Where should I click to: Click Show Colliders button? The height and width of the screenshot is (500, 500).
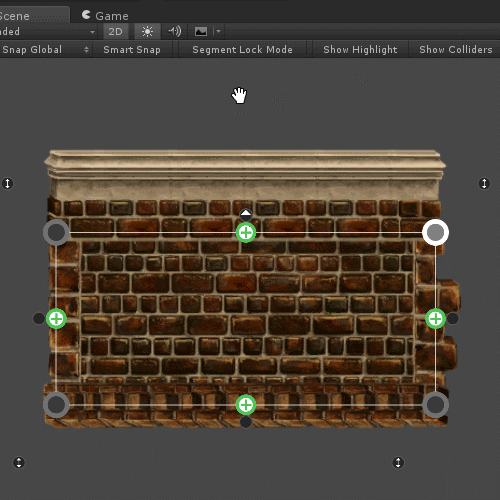click(455, 50)
